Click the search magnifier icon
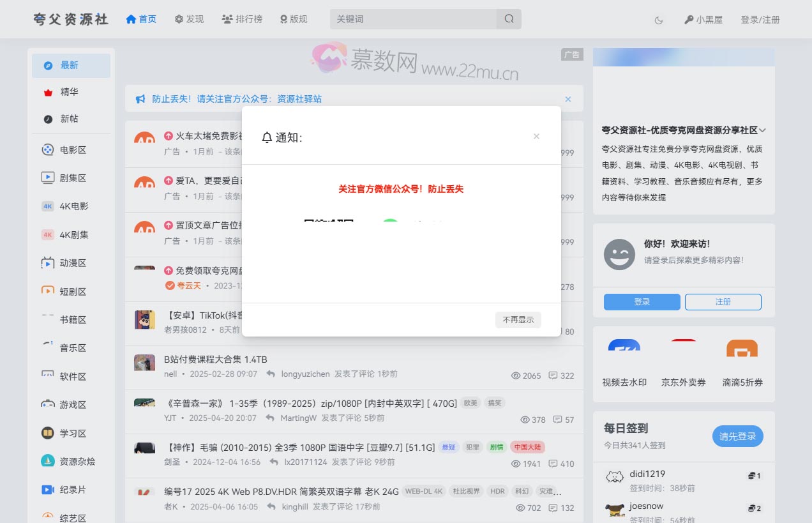 (x=509, y=19)
